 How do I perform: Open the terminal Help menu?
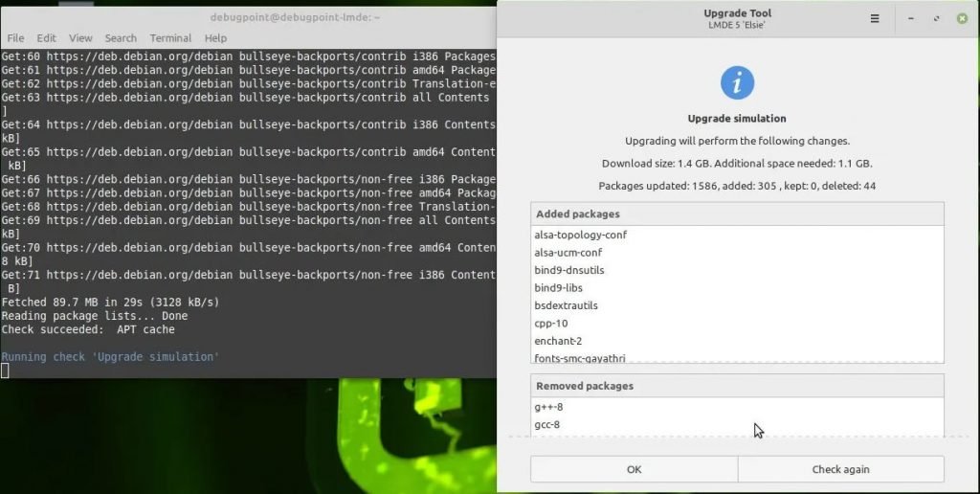tap(215, 38)
